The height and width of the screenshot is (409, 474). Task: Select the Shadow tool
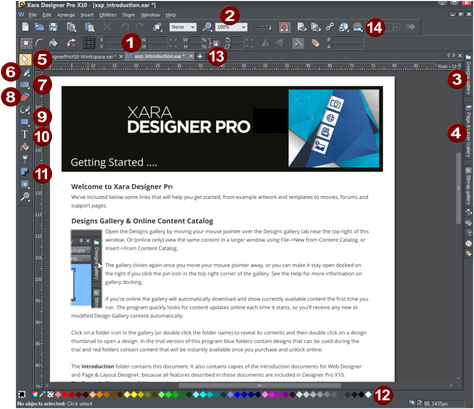(x=25, y=172)
